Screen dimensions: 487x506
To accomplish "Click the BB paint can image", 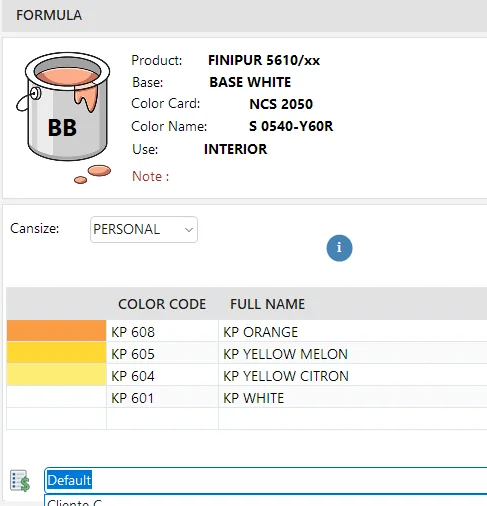I will click(64, 117).
